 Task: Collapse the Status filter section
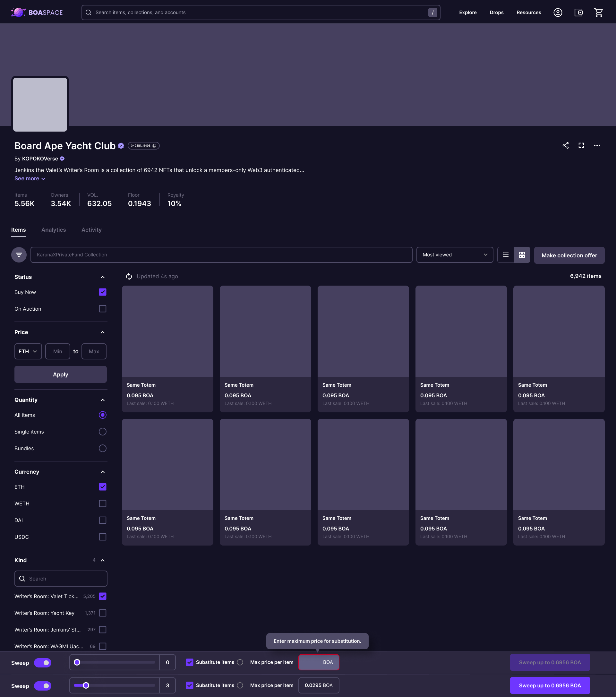tap(103, 277)
